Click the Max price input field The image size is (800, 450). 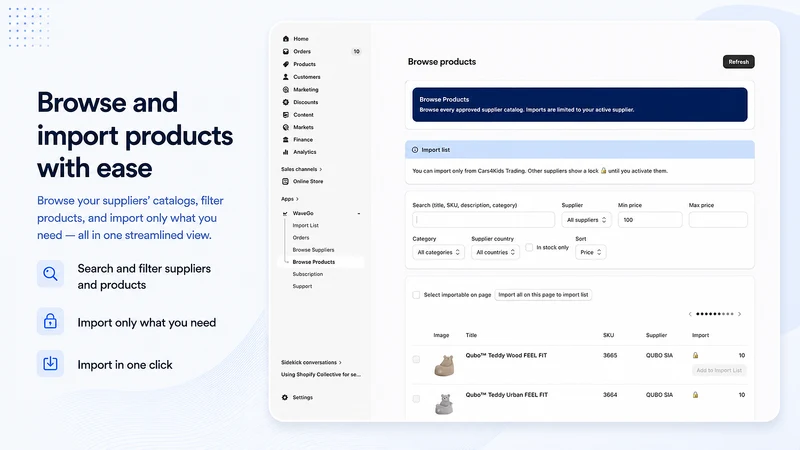[x=718, y=220]
